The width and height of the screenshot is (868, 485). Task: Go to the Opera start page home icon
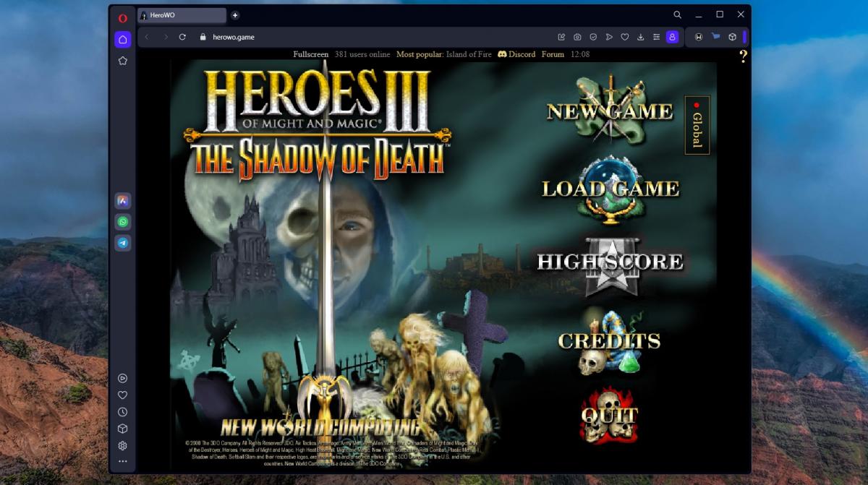tap(123, 39)
